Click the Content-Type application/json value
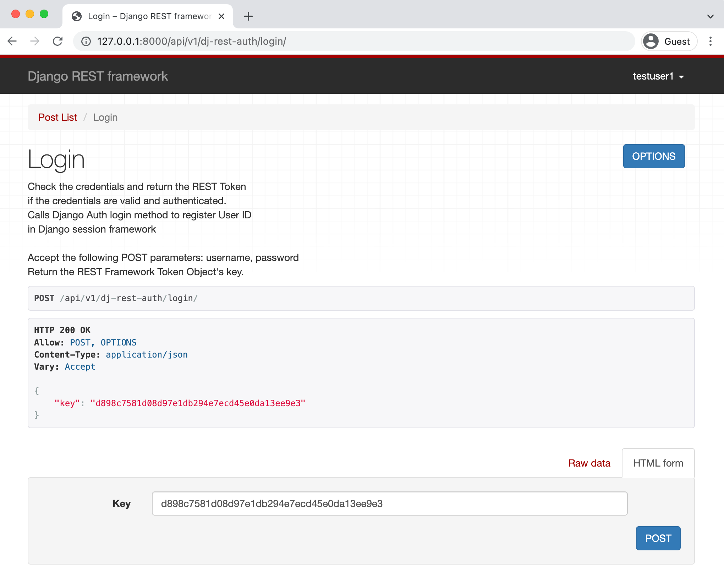This screenshot has height=588, width=724. pyautogui.click(x=147, y=355)
